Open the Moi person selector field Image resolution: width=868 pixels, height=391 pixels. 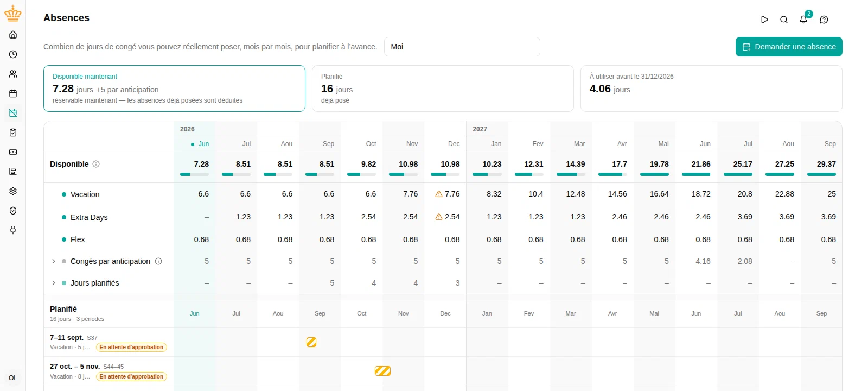point(462,47)
